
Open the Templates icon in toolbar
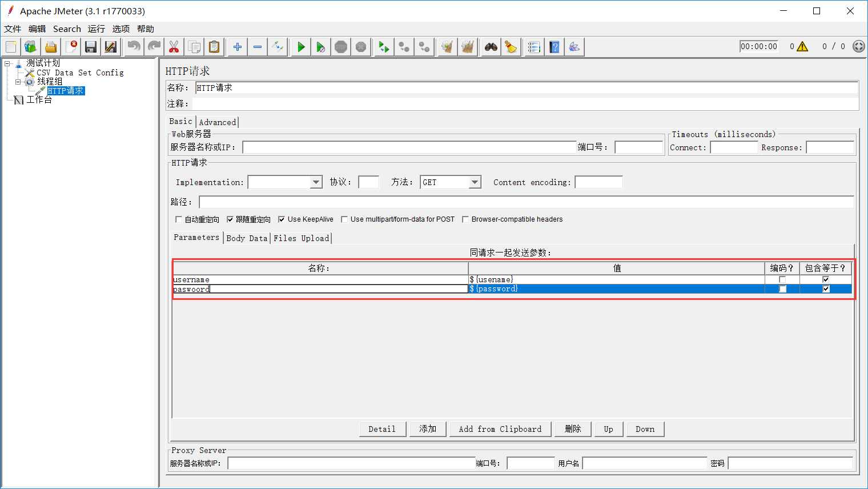click(31, 47)
